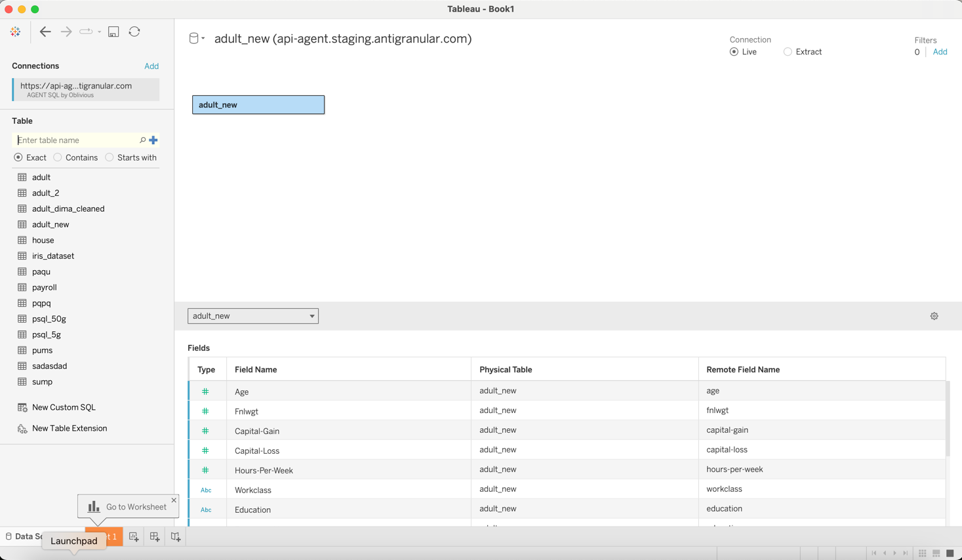Click Add link next to Connections
This screenshot has width=962, height=560.
pos(151,66)
